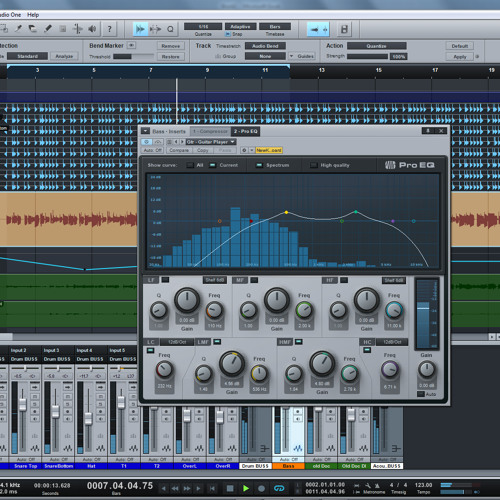Click the Metronome icon in transport

[377, 486]
